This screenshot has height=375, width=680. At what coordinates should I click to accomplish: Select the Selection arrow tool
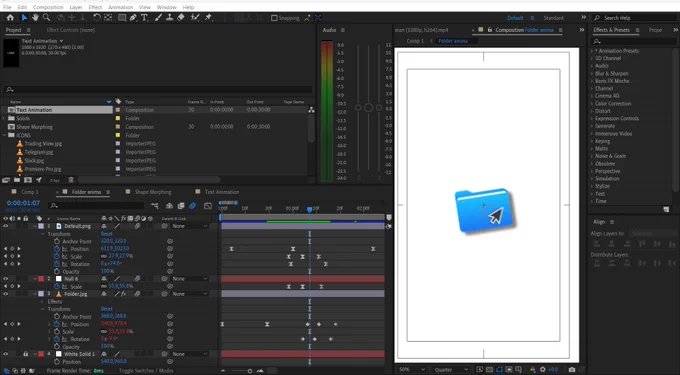click(x=24, y=18)
